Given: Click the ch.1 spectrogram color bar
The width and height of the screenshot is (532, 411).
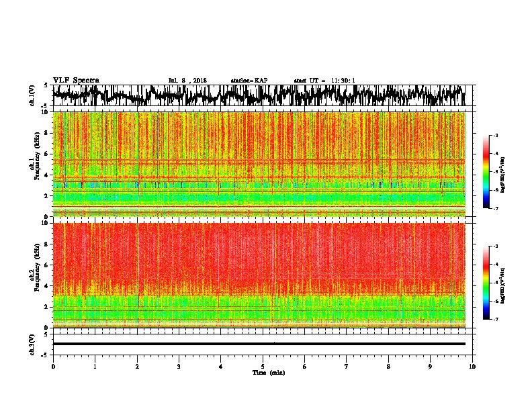Looking at the screenshot, I should (486, 172).
